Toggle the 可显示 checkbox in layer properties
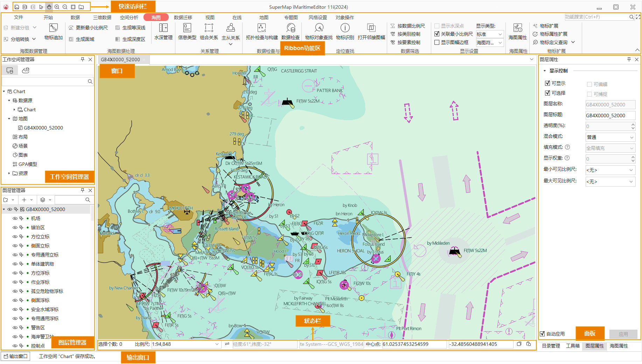Screen dimensions: 642x364 pos(547,83)
